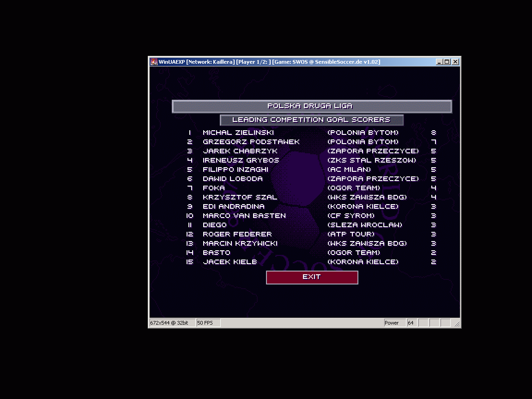Viewport: 532px width, 399px height.
Task: Click on Marco Van Basten entry
Action: pyautogui.click(x=244, y=216)
